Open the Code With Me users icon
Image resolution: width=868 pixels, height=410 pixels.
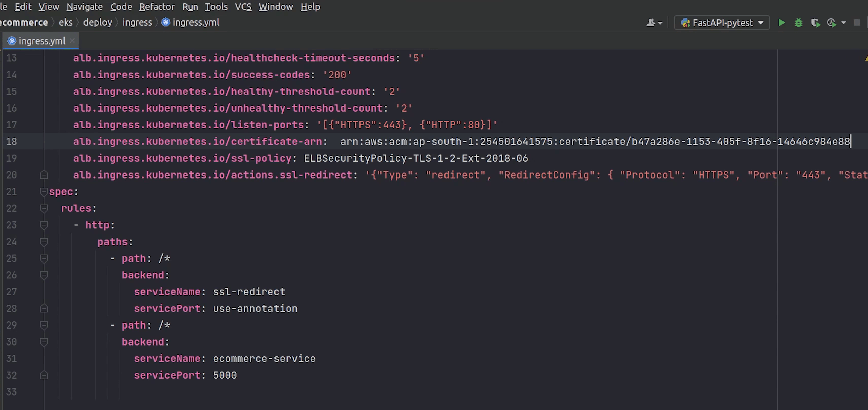[x=651, y=23]
